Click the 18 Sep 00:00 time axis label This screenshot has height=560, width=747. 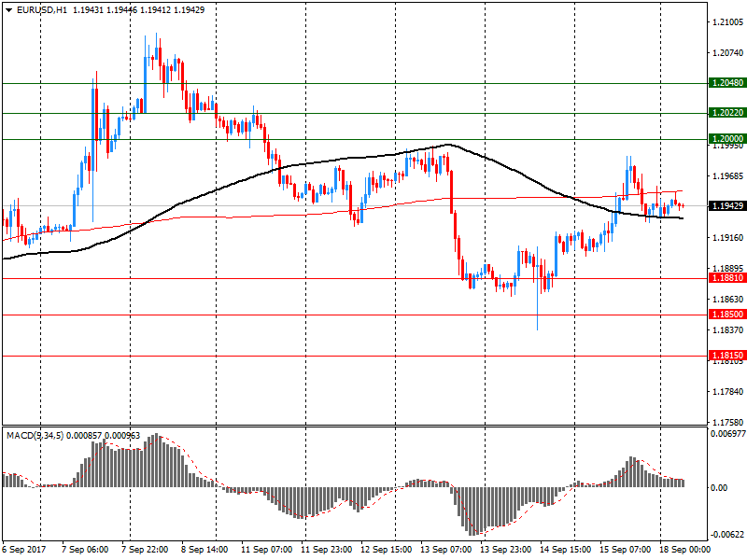click(x=684, y=550)
